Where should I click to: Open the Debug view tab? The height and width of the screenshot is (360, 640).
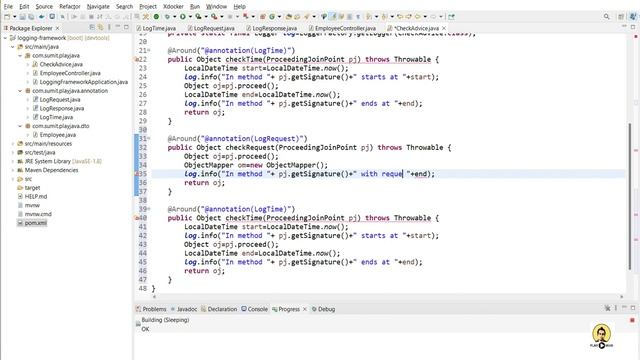point(323,309)
